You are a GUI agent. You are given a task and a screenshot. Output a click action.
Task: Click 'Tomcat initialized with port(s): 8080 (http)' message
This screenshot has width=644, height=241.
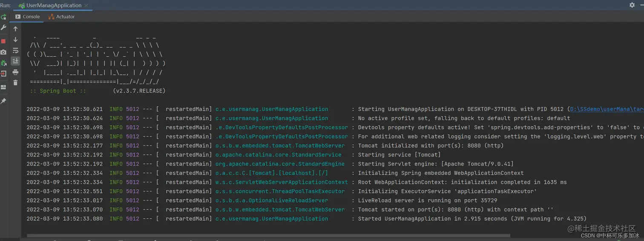click(431, 146)
